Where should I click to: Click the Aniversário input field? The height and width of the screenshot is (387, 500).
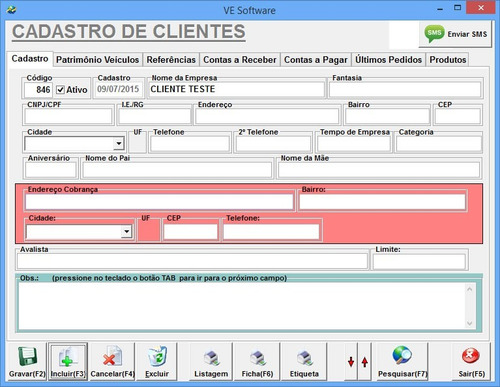tap(51, 170)
